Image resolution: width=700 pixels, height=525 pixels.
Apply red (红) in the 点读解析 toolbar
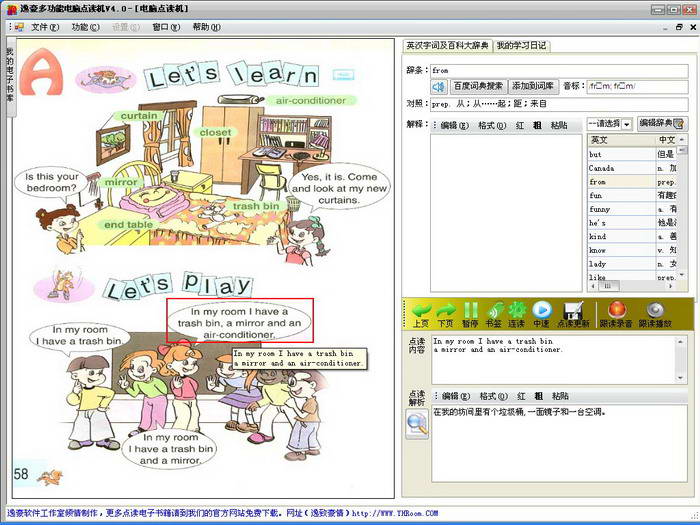521,396
